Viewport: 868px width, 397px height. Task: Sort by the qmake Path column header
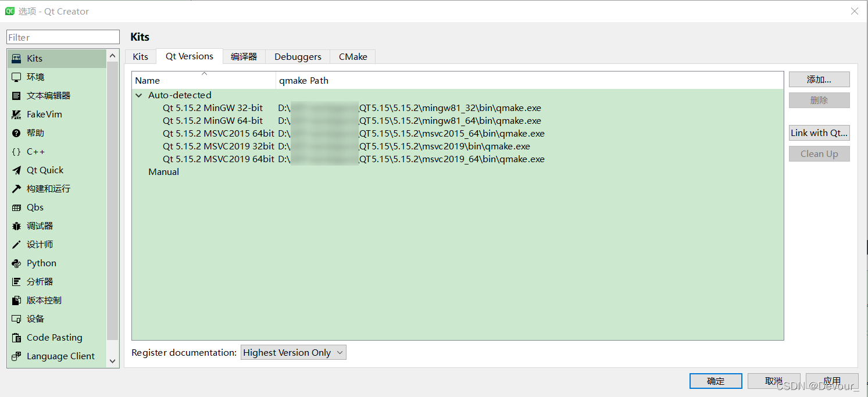point(530,80)
